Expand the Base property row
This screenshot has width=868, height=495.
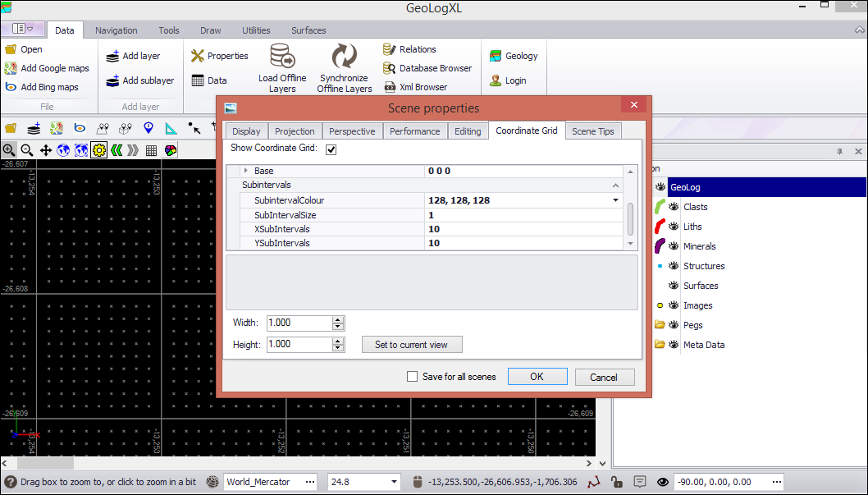[x=245, y=171]
